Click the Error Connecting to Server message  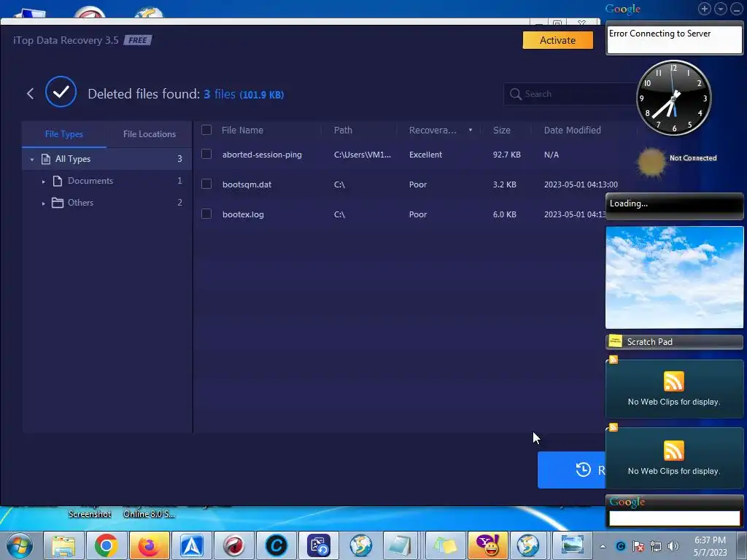pyautogui.click(x=659, y=34)
